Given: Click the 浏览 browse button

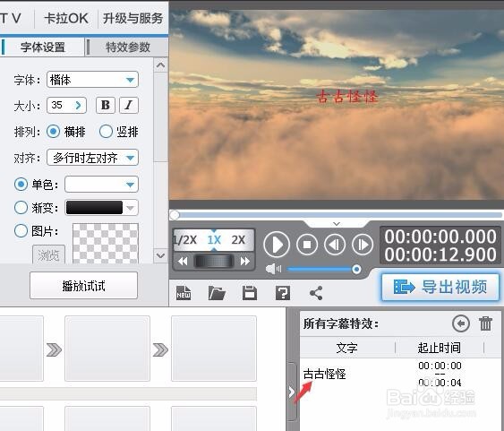Looking at the screenshot, I should click(x=48, y=255).
